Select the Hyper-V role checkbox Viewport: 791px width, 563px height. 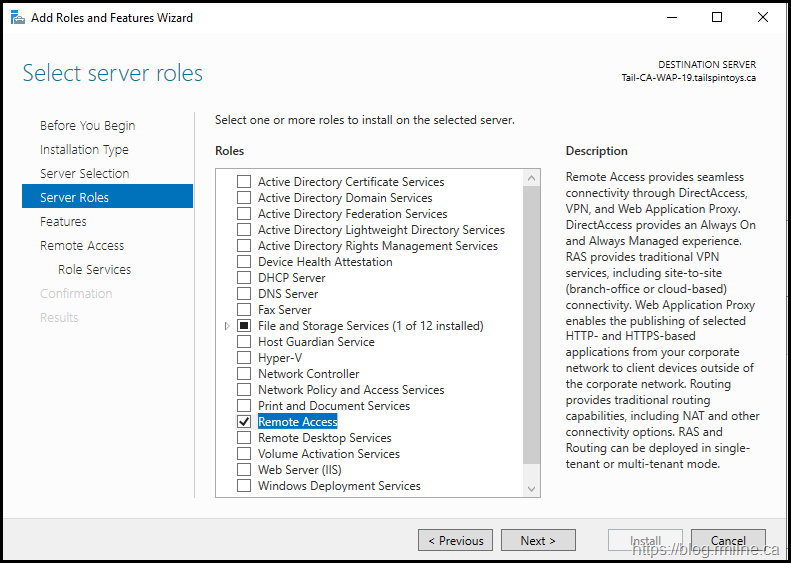[x=244, y=358]
